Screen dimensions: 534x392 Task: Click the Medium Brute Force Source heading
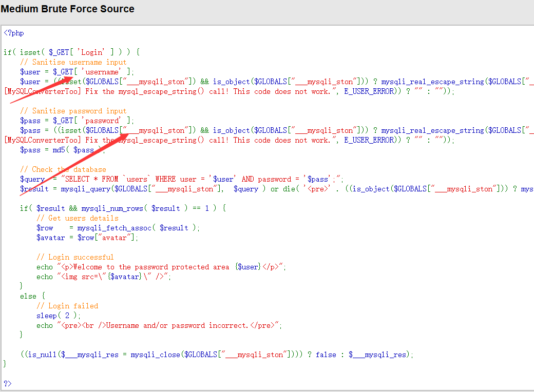point(67,9)
